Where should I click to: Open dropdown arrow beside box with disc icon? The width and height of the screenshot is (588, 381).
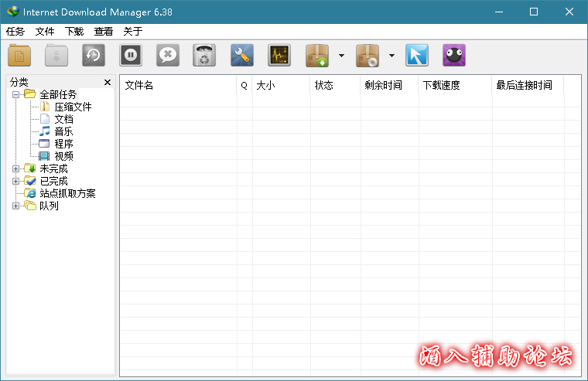[391, 56]
